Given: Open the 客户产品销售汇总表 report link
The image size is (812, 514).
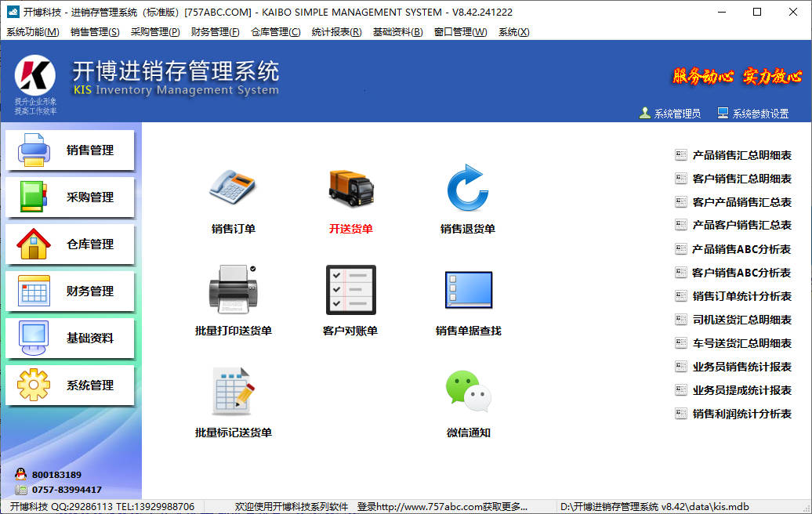Looking at the screenshot, I should (741, 202).
